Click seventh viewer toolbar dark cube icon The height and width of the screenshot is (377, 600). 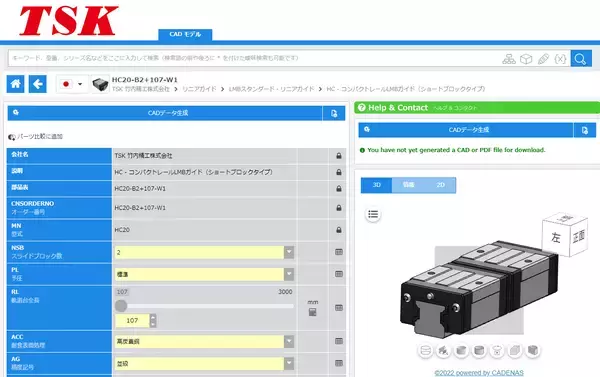tap(533, 351)
